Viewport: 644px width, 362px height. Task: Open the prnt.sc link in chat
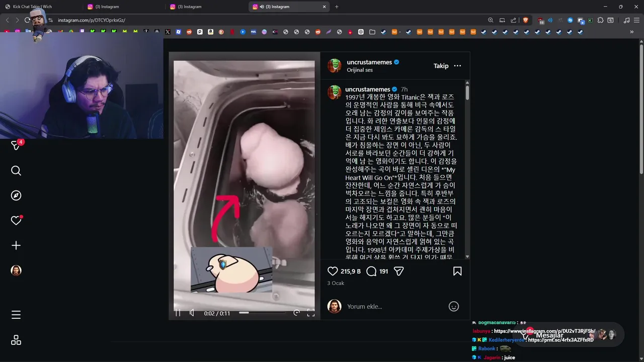coord(561,340)
